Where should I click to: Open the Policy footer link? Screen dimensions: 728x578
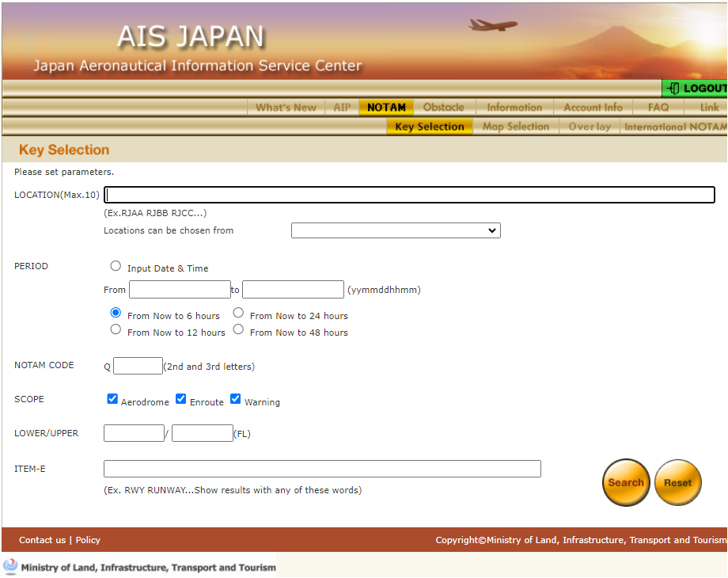[x=88, y=540]
